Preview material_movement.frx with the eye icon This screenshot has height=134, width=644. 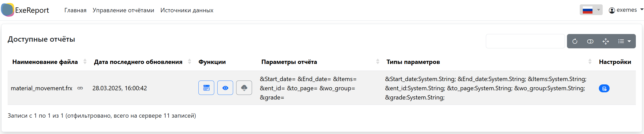point(225,88)
